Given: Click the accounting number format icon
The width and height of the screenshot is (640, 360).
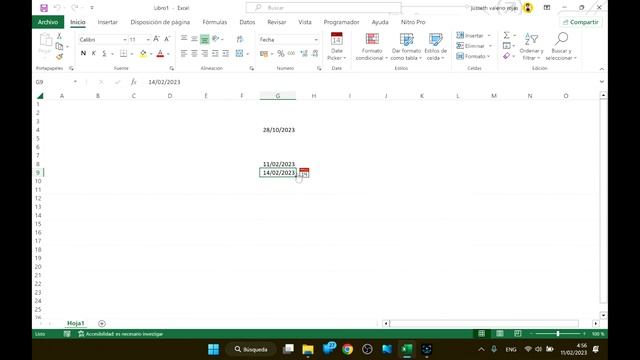Looking at the screenshot, I should tap(264, 53).
